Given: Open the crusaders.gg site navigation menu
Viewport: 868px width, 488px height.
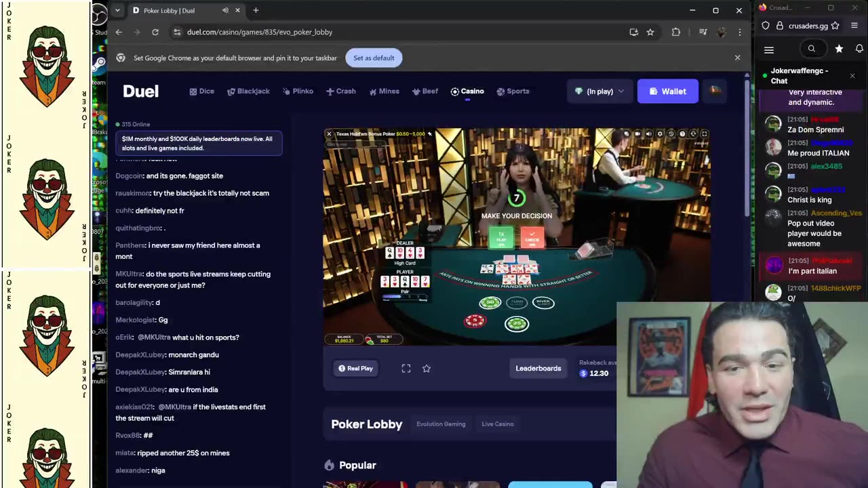Looking at the screenshot, I should tap(769, 49).
